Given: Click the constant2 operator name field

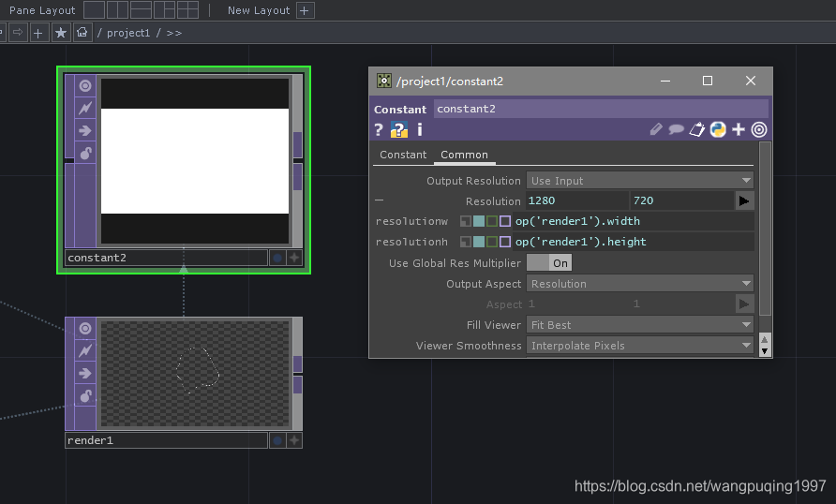Looking at the screenshot, I should pyautogui.click(x=601, y=110).
